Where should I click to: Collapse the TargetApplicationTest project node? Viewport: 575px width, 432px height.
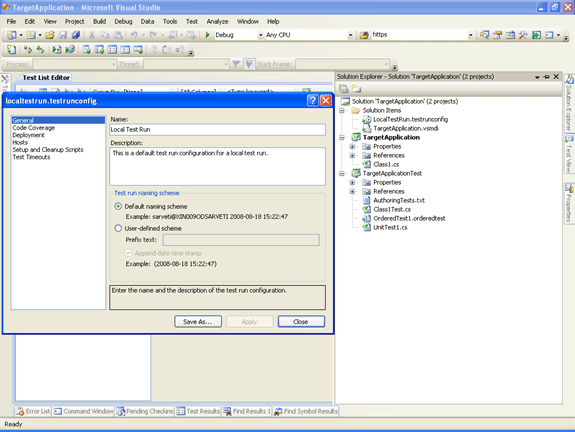point(342,173)
